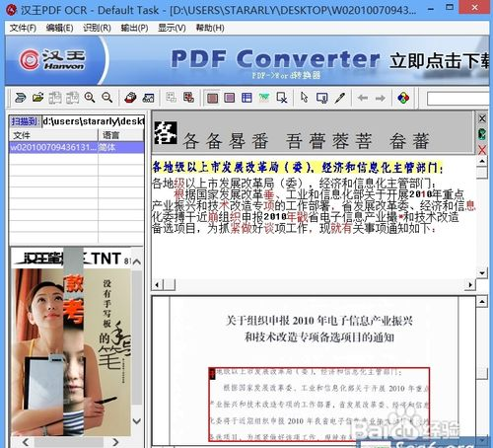Screen dimensions: 493x448
Task: Select the blue table region tool
Action: coord(246,98)
